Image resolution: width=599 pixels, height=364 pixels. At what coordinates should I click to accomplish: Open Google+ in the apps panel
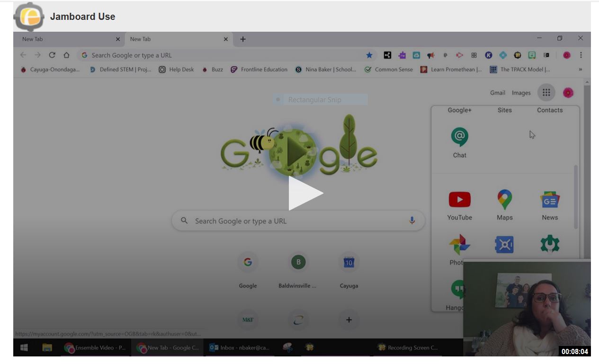click(x=459, y=110)
